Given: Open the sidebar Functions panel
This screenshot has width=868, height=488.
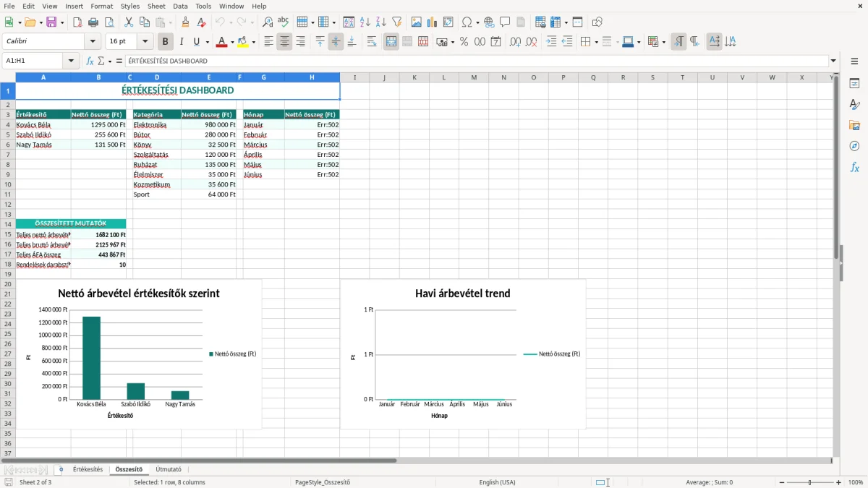Looking at the screenshot, I should click(x=854, y=167).
